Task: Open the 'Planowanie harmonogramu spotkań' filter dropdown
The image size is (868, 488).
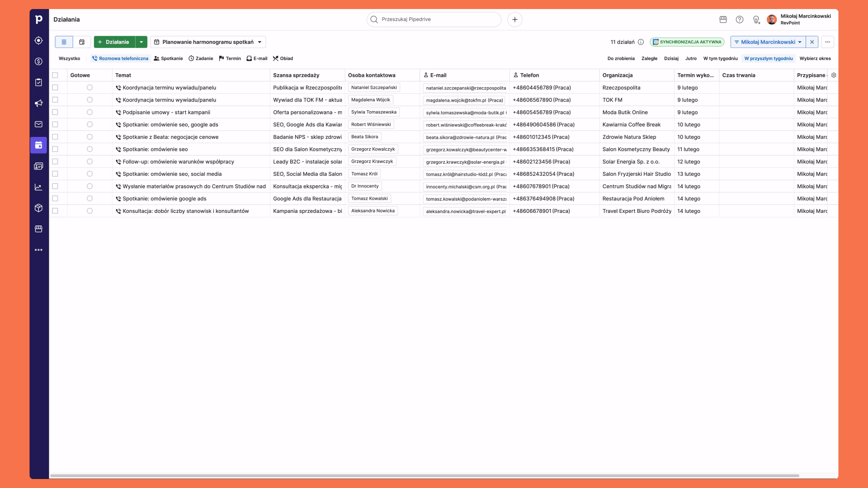Action: [208, 42]
